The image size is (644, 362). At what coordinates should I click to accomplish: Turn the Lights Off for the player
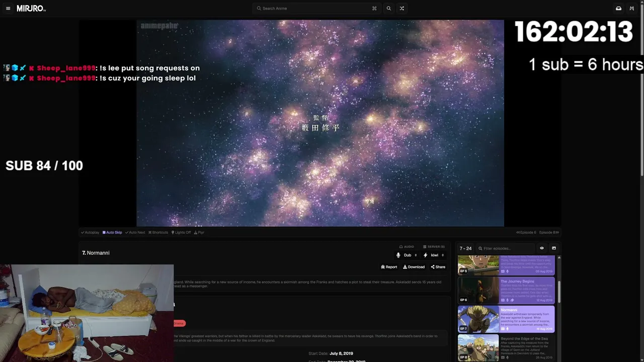(x=181, y=232)
